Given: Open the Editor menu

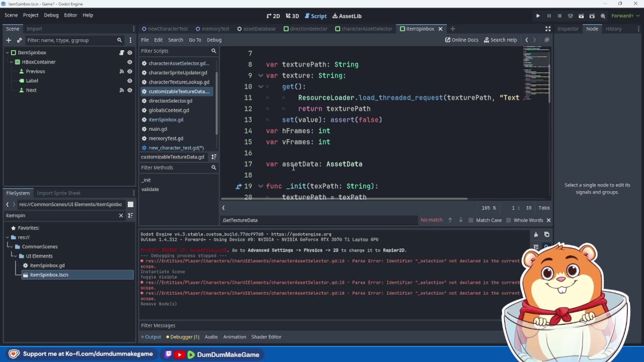Looking at the screenshot, I should pyautogui.click(x=70, y=15).
